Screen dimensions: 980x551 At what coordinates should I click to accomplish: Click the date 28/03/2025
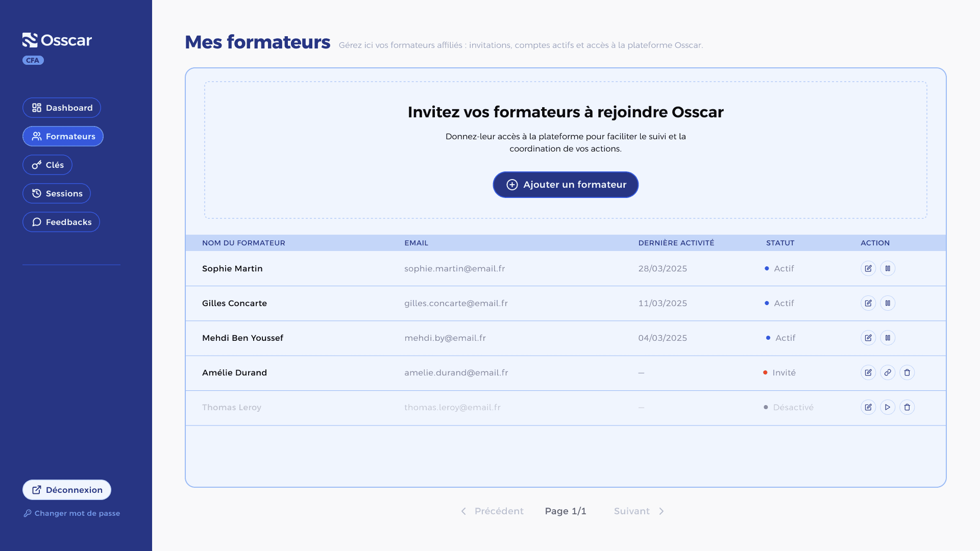coord(663,268)
